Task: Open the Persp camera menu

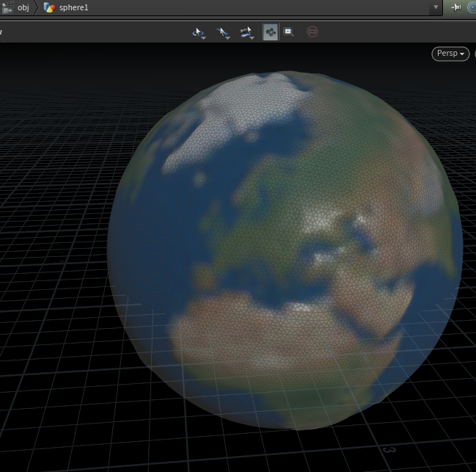Action: point(450,54)
